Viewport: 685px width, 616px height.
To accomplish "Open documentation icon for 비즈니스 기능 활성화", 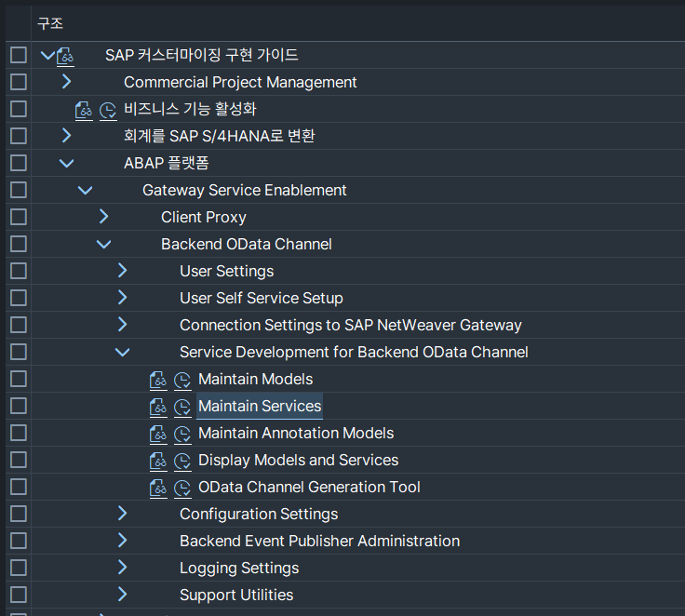I will click(x=84, y=110).
